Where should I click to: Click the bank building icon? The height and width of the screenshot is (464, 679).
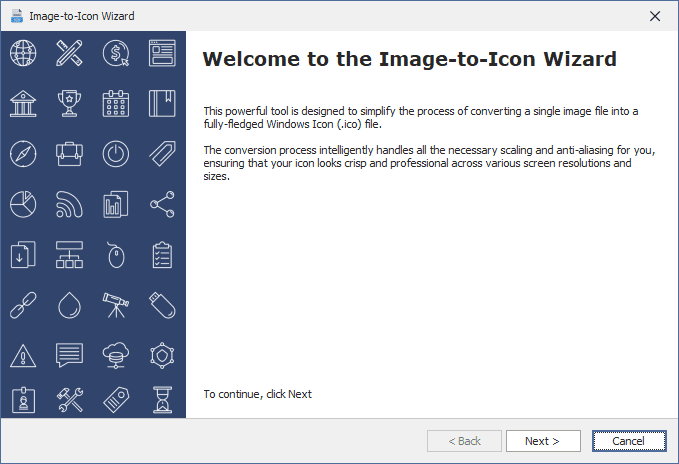[22, 103]
